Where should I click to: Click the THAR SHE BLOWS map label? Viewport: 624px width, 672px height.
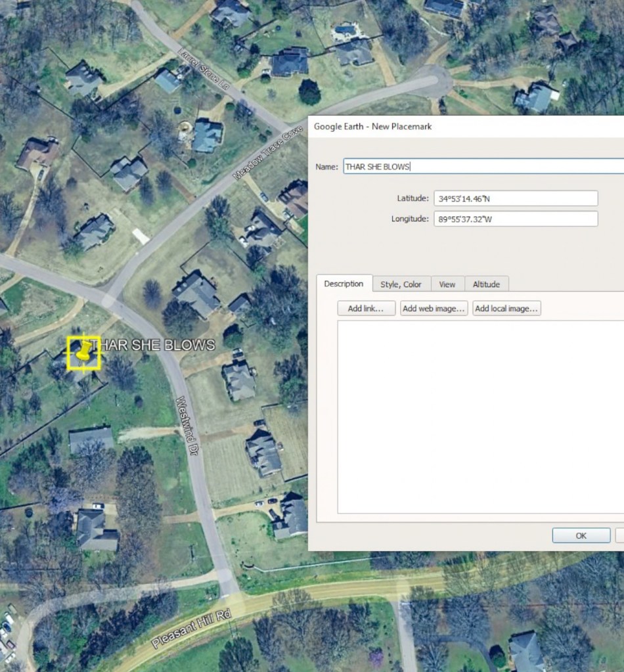pyautogui.click(x=154, y=345)
